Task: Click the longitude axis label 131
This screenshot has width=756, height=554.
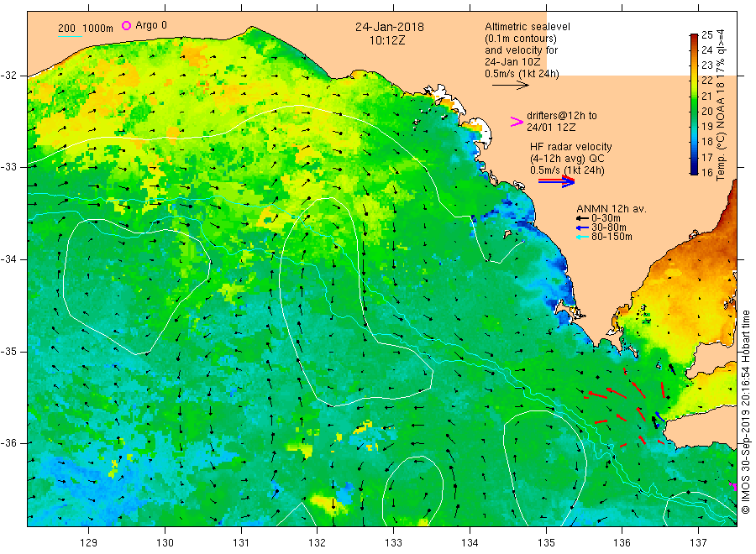Action: coord(241,543)
